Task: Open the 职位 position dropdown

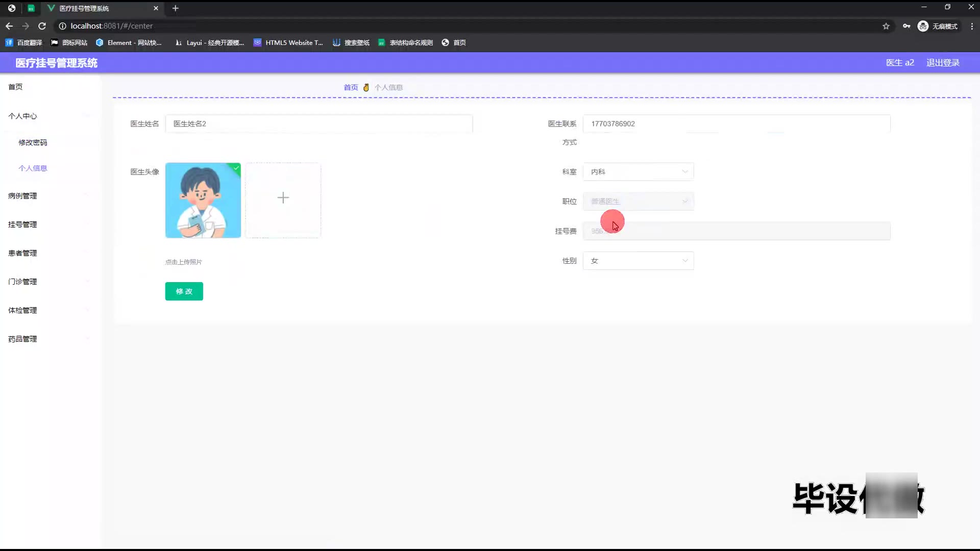Action: 638,202
